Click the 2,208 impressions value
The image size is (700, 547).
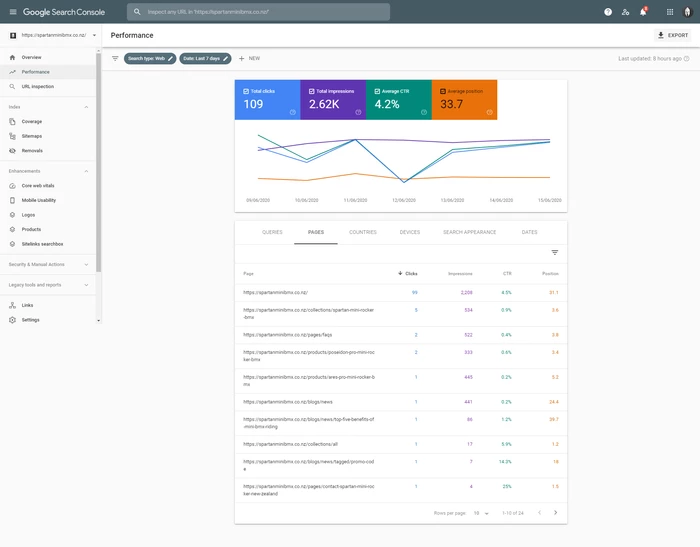[467, 293]
